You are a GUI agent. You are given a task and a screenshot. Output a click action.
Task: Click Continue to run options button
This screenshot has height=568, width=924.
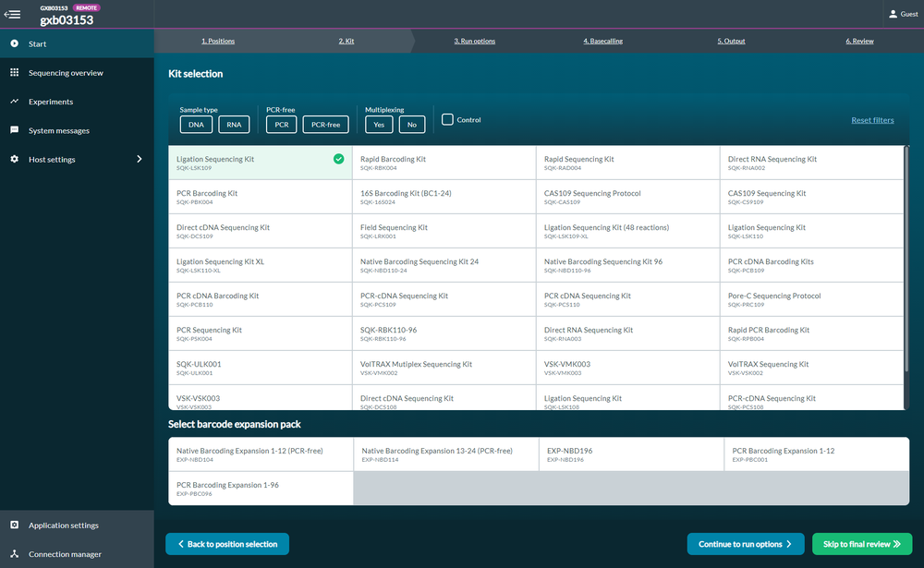745,544
